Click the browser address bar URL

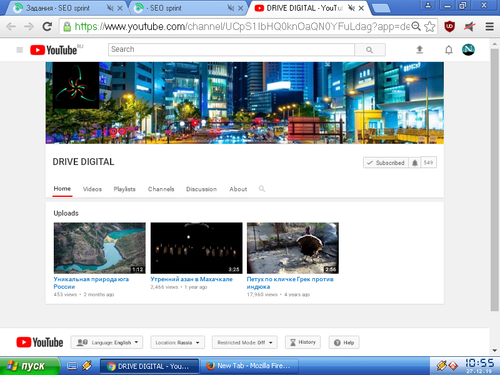click(x=242, y=27)
